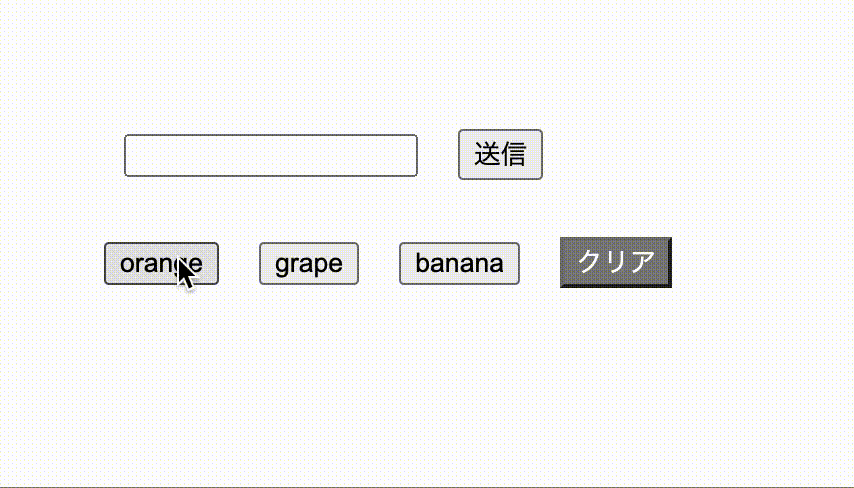Hit the dark クリア button
The image size is (854, 488).
[615, 262]
